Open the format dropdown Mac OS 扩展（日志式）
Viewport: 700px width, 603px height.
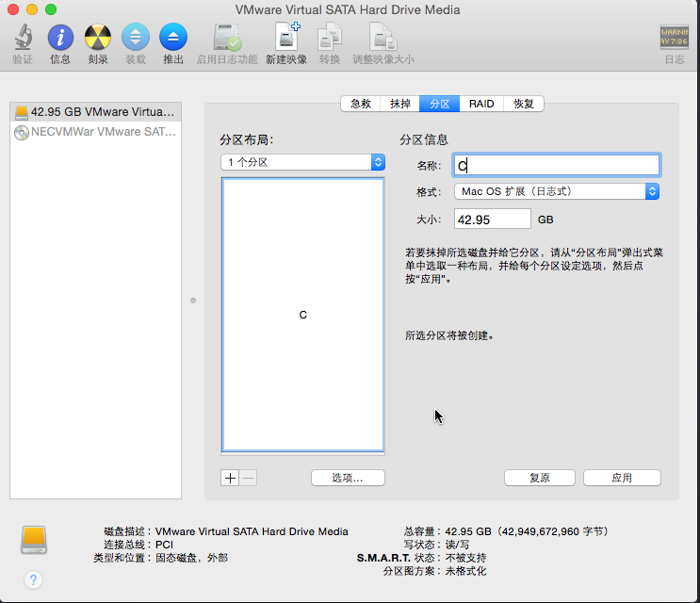(557, 191)
